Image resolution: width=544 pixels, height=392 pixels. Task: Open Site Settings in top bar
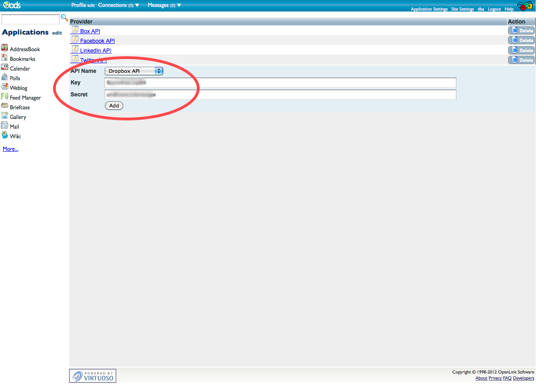462,9
